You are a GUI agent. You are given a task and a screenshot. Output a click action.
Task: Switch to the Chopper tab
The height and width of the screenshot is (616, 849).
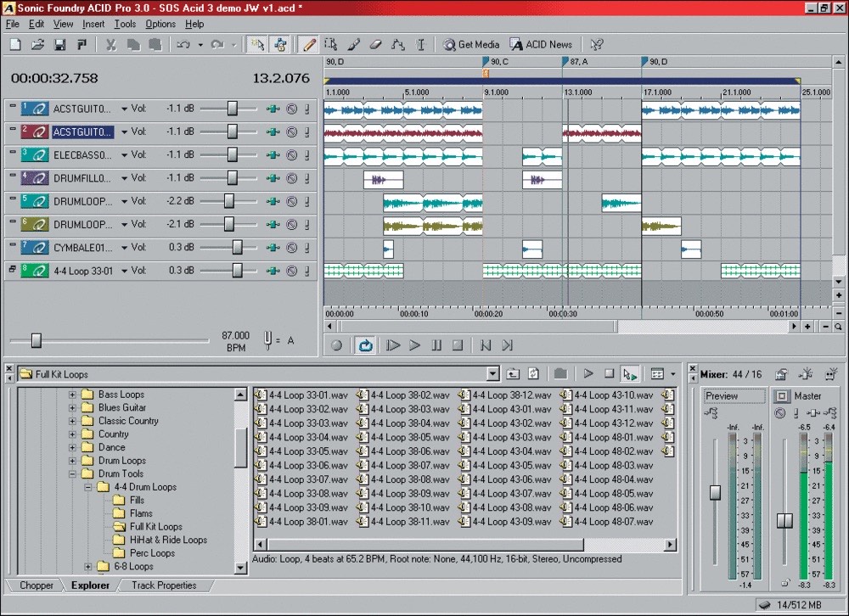37,585
